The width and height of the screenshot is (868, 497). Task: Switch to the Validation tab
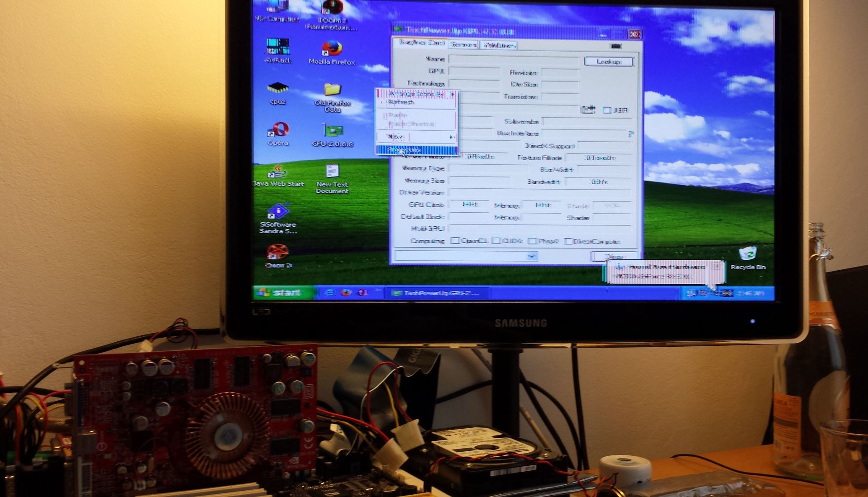pos(499,45)
